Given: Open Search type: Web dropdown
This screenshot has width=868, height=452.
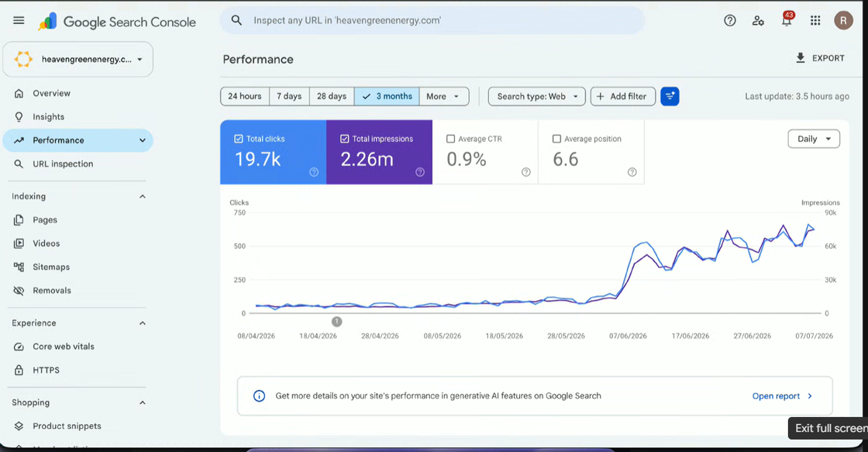Looking at the screenshot, I should 536,96.
